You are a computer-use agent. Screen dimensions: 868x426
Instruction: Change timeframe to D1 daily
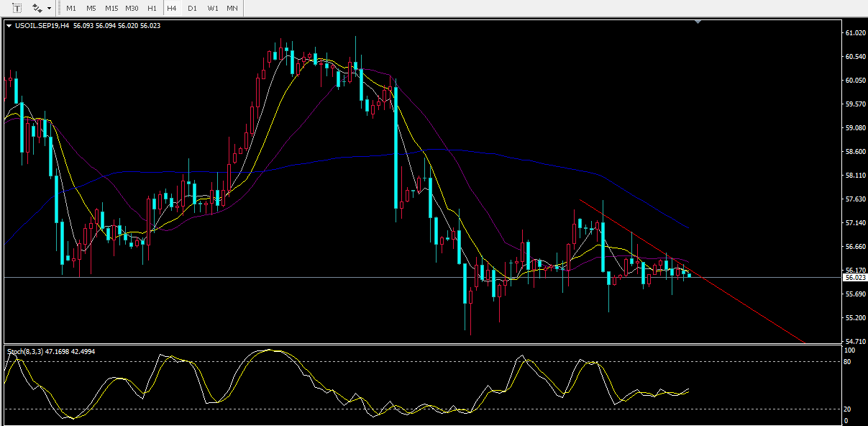[x=192, y=8]
